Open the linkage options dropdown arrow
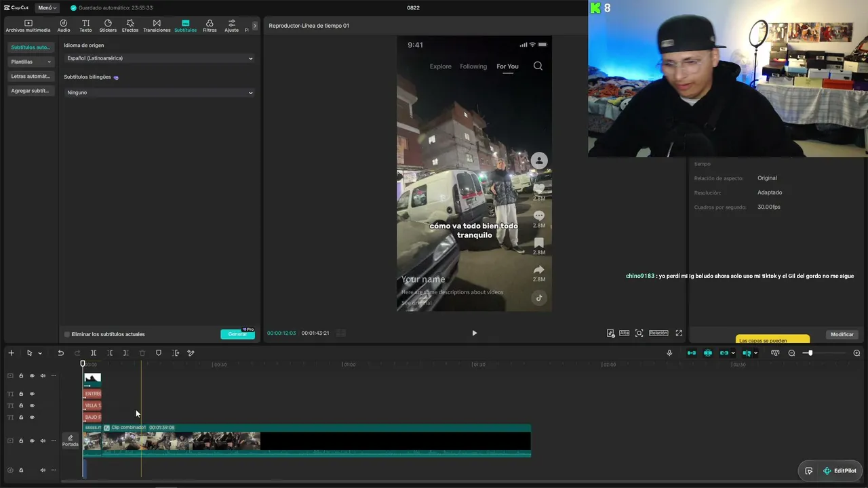The image size is (868, 488). (x=733, y=353)
